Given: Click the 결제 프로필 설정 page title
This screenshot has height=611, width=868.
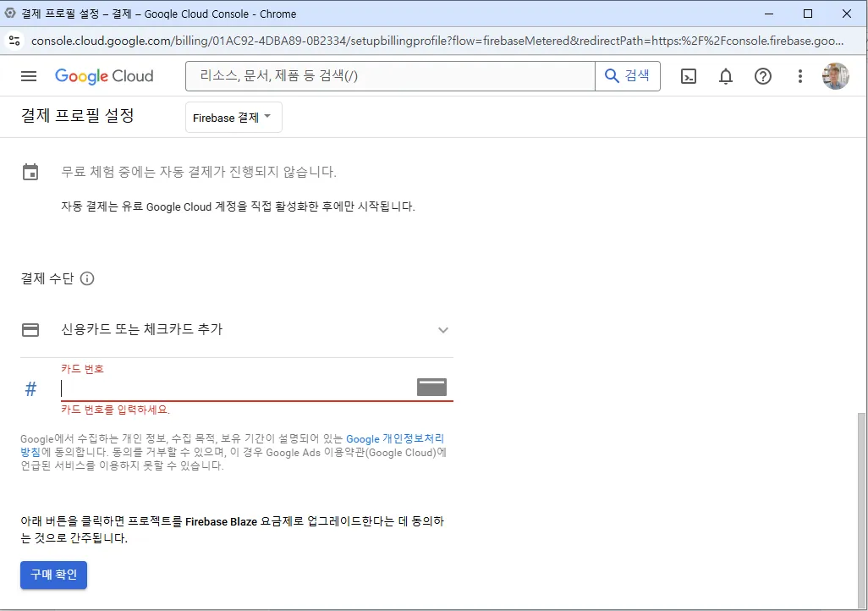Looking at the screenshot, I should pyautogui.click(x=78, y=116).
